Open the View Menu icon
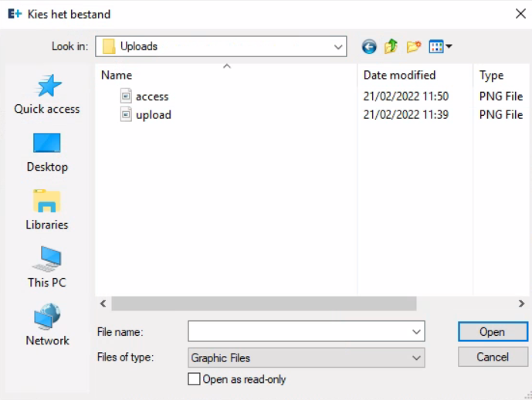The height and width of the screenshot is (400, 532). click(440, 47)
